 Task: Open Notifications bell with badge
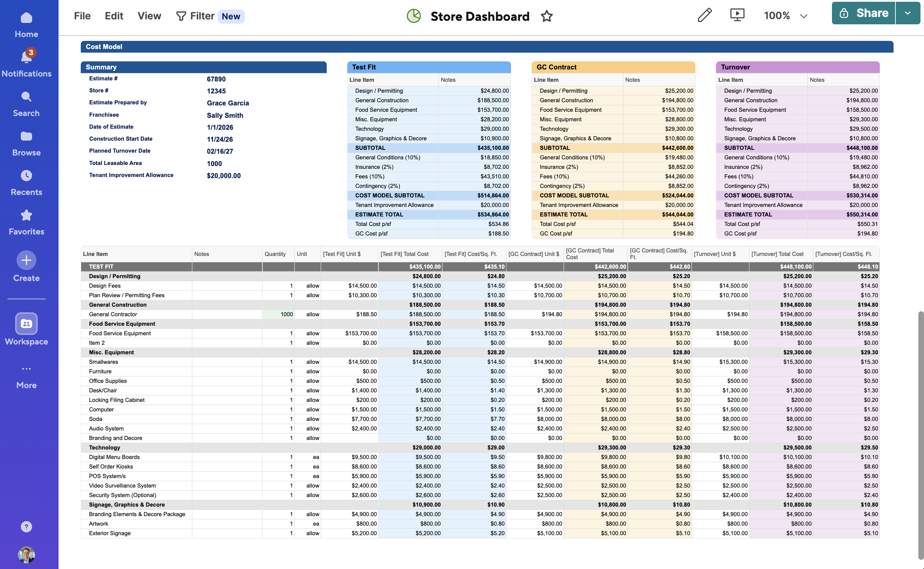pyautogui.click(x=26, y=57)
